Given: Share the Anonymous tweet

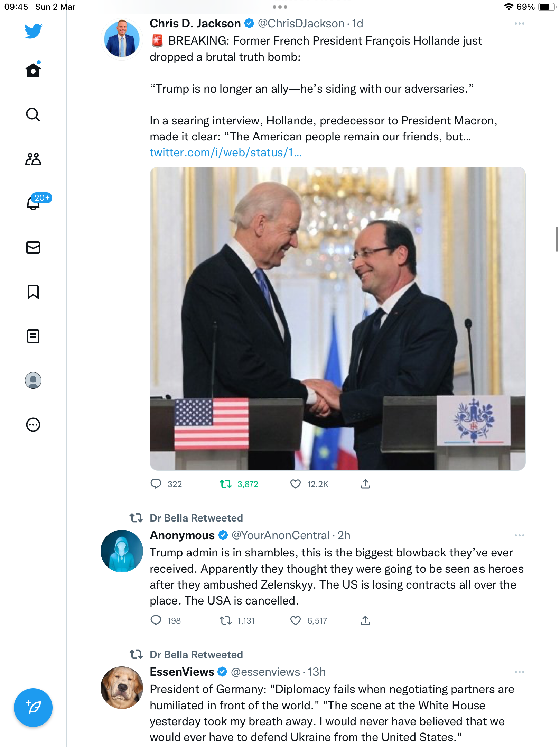Looking at the screenshot, I should [x=365, y=620].
